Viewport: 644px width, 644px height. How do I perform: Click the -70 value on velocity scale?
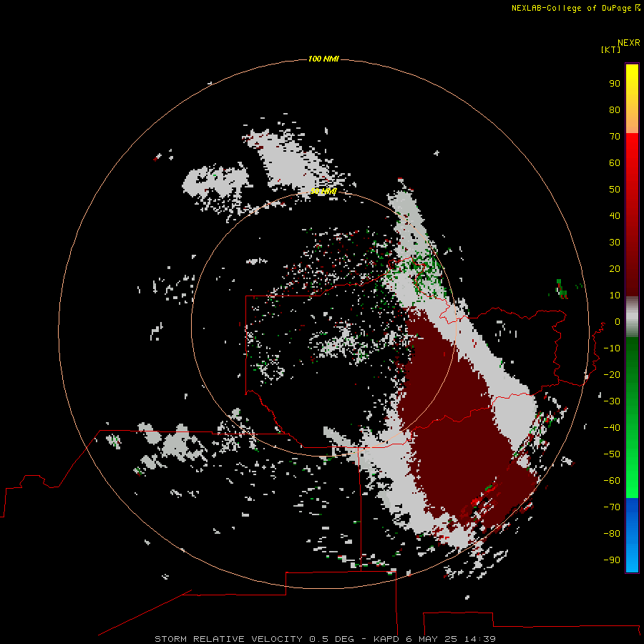tap(612, 507)
